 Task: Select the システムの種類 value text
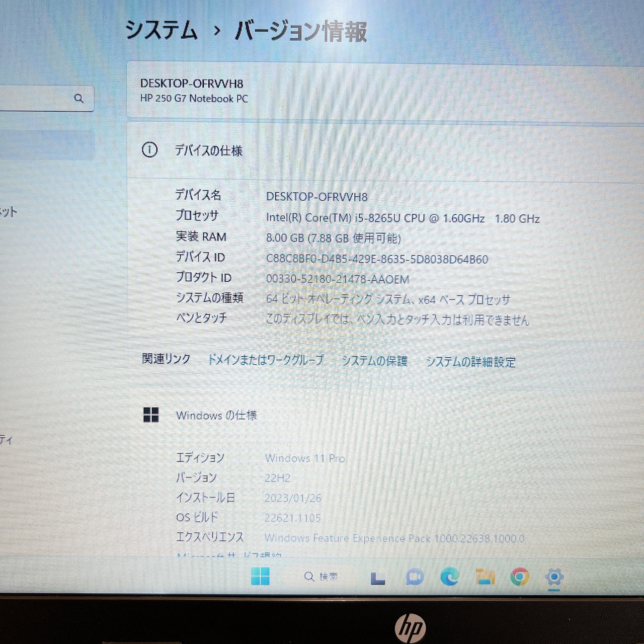click(x=388, y=299)
